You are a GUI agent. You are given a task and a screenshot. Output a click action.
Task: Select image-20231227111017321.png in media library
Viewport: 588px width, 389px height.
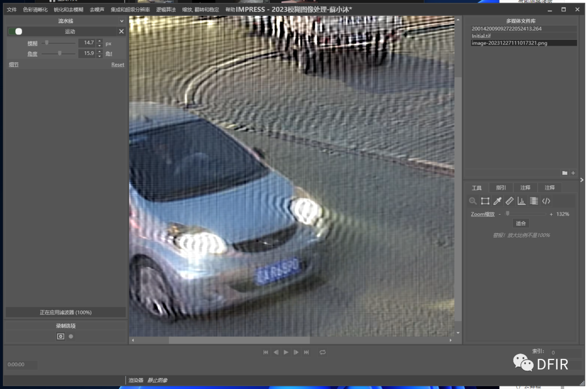pyautogui.click(x=524, y=43)
